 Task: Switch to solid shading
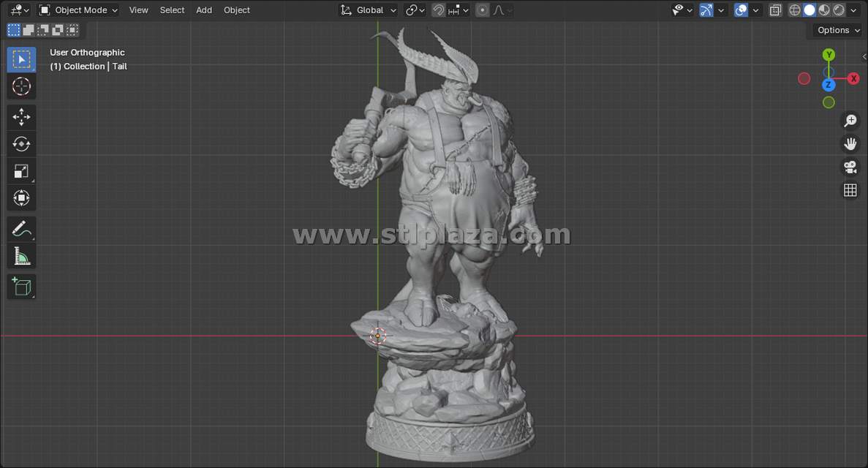point(809,10)
